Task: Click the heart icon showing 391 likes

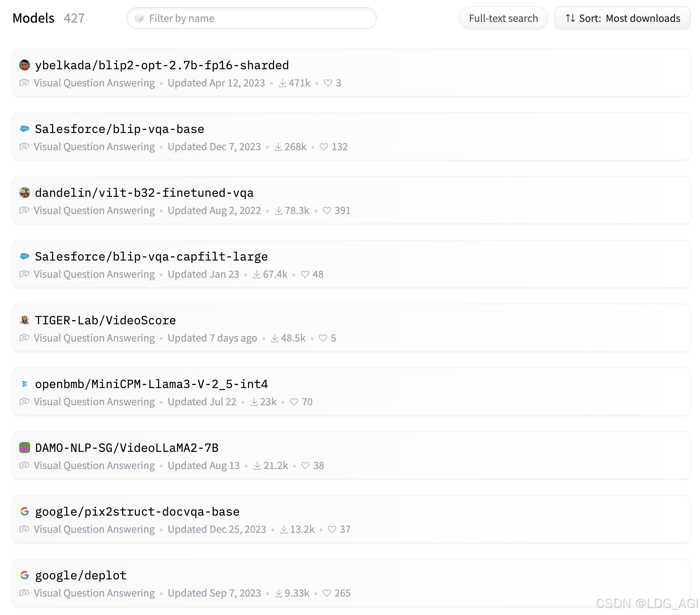Action: [327, 210]
